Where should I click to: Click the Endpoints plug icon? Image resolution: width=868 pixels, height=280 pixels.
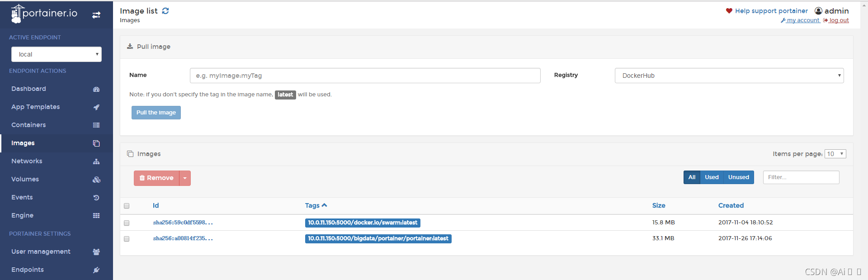tap(96, 270)
